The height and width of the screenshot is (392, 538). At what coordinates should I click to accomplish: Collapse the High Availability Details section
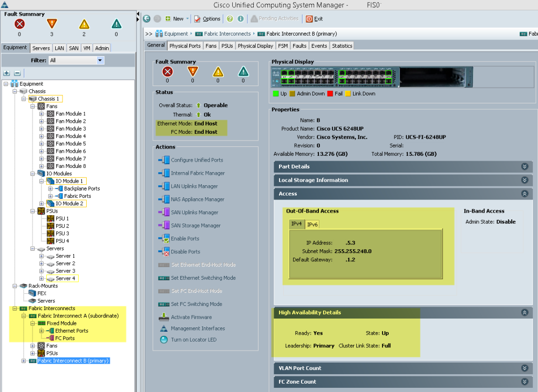click(x=525, y=313)
